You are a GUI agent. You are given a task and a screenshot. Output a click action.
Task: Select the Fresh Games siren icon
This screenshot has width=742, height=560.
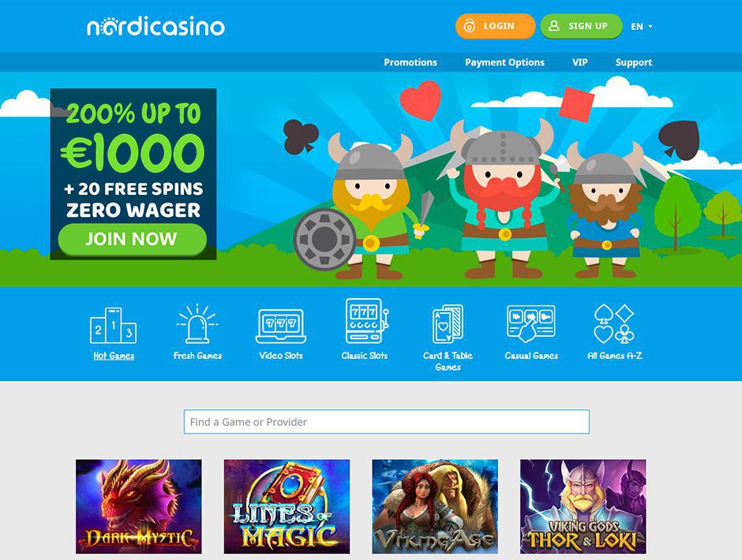[197, 324]
